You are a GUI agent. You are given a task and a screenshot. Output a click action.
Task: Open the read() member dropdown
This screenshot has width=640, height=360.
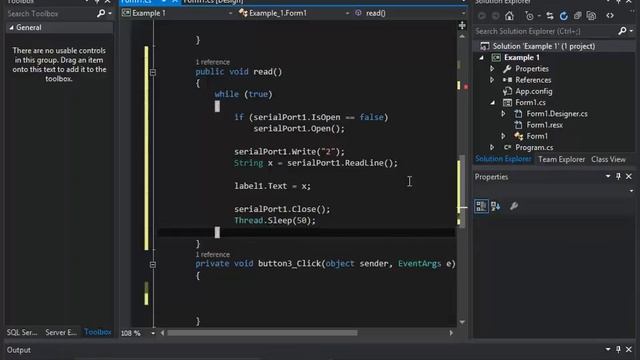463,13
